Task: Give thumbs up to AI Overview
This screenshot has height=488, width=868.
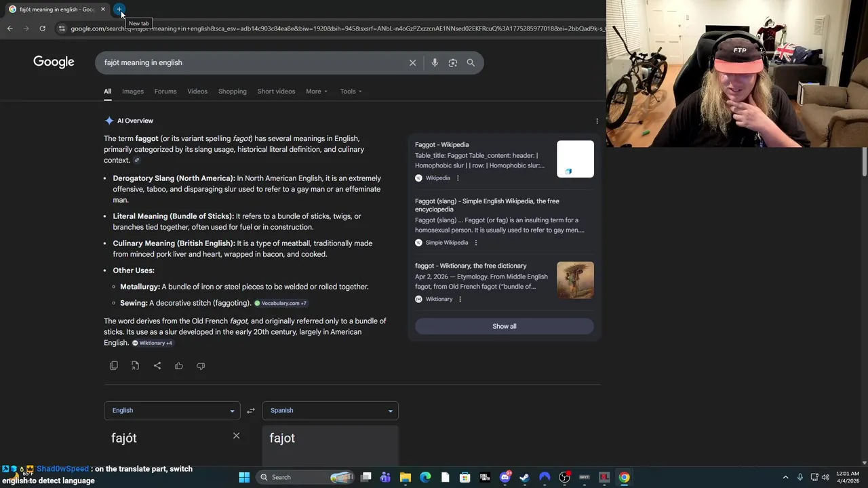Action: click(x=179, y=366)
